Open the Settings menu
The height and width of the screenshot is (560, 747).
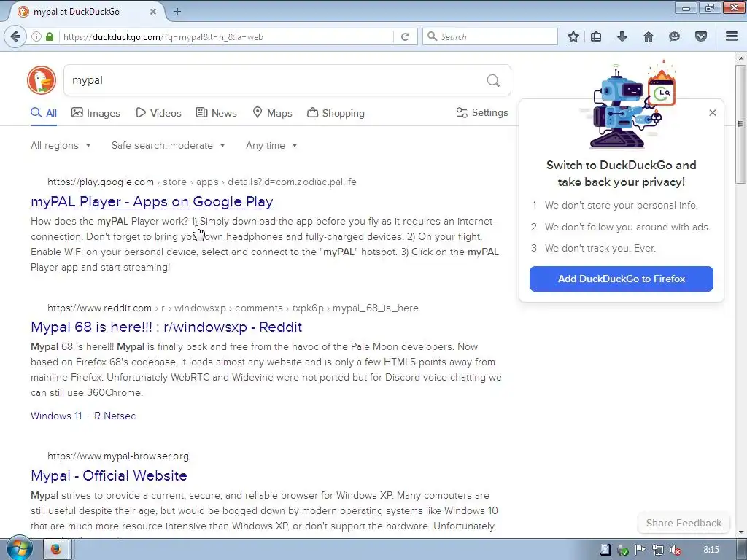pos(482,112)
